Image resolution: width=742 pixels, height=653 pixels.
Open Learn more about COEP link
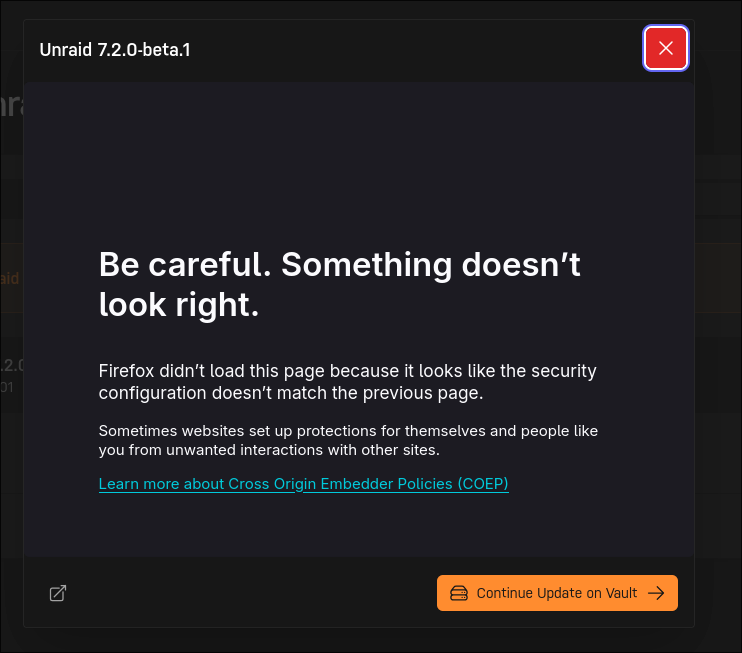303,484
